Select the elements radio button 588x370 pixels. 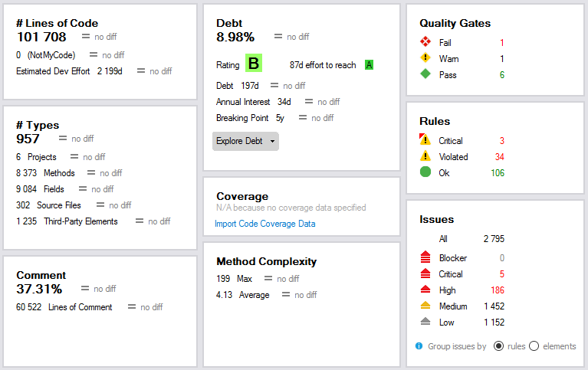534,346
